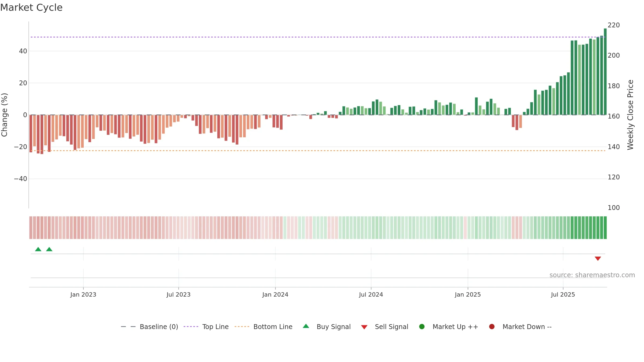Click the source: sharemaestro.com text
Image resolution: width=644 pixels, height=362 pixels.
click(x=592, y=275)
